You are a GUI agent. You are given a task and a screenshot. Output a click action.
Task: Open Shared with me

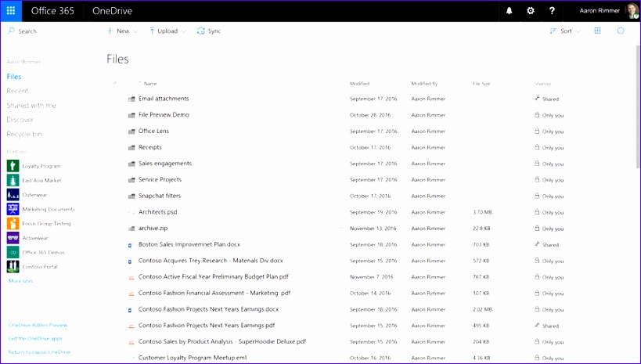tap(31, 106)
